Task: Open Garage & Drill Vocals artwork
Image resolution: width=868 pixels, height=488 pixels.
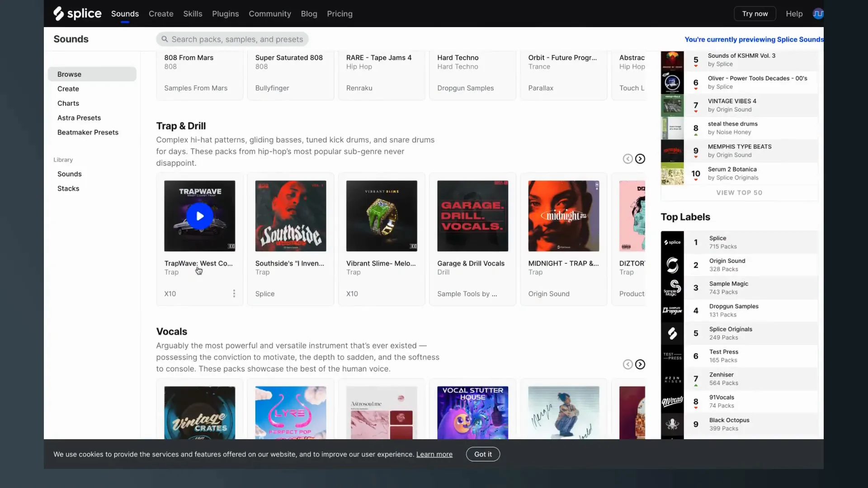Action: point(473,216)
